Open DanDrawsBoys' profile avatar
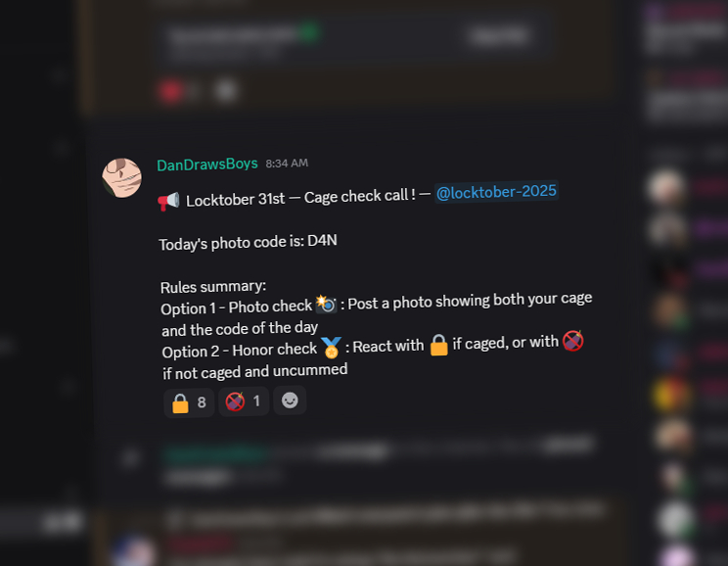This screenshot has height=566, width=728. [x=122, y=178]
